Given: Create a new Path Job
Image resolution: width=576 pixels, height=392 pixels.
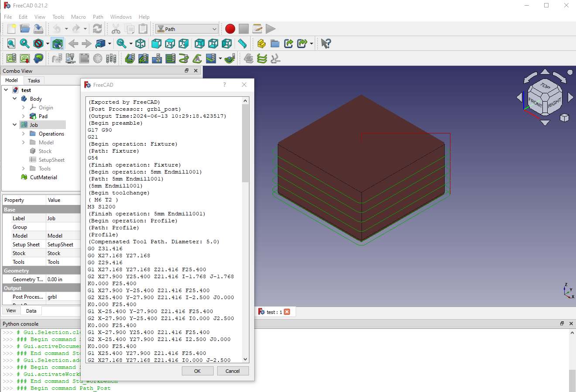Looking at the screenshot, I should (11, 58).
